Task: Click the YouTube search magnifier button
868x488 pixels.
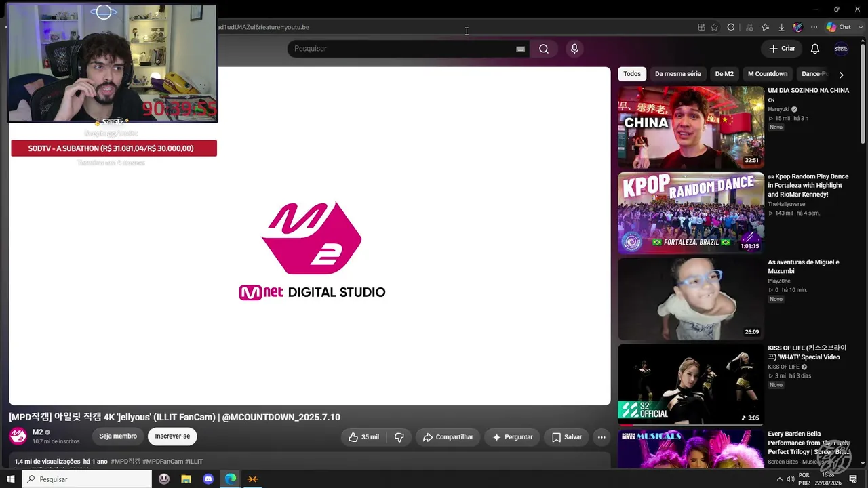Action: click(x=544, y=49)
